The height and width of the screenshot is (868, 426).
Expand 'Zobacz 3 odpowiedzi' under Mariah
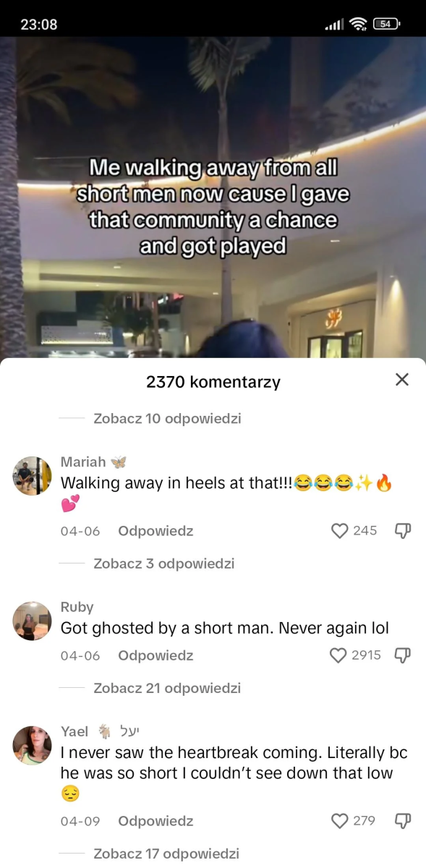pos(164,563)
